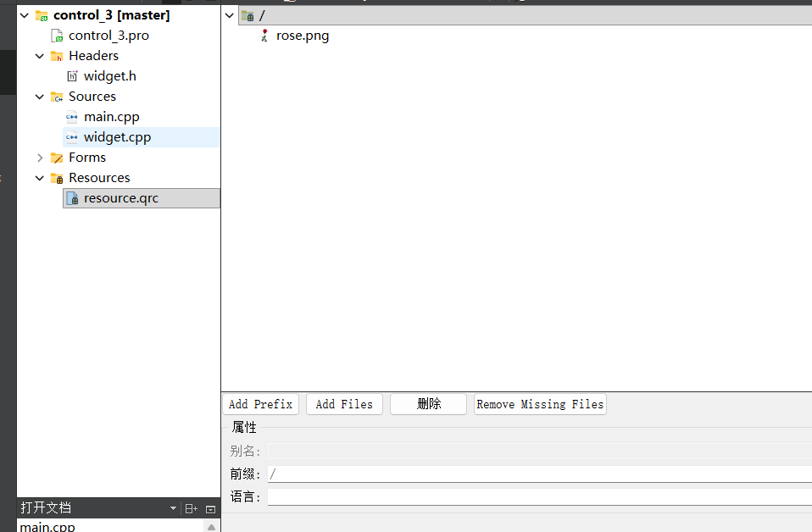
Task: Click the Resources folder icon
Action: tap(57, 178)
